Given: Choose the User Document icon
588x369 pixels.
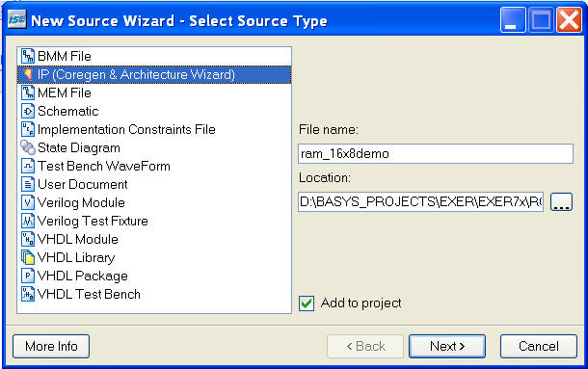Looking at the screenshot, I should 28,185.
